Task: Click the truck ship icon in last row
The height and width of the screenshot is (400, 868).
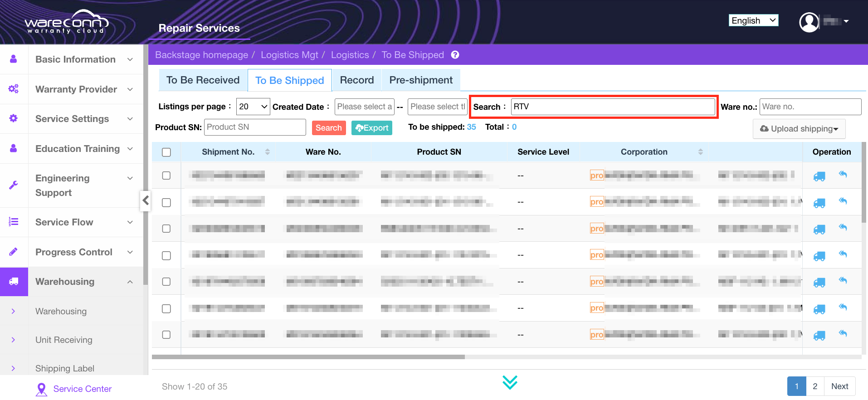Action: [819, 336]
